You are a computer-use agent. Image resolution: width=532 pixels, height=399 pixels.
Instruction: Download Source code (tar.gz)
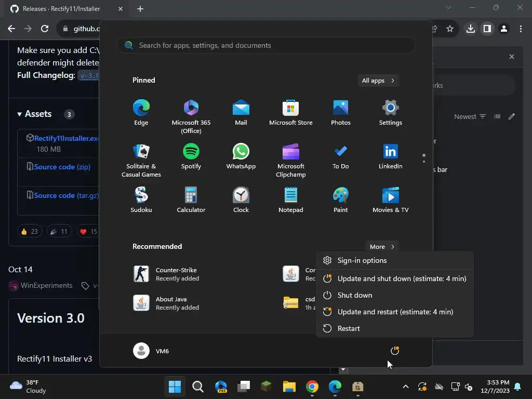pyautogui.click(x=66, y=195)
